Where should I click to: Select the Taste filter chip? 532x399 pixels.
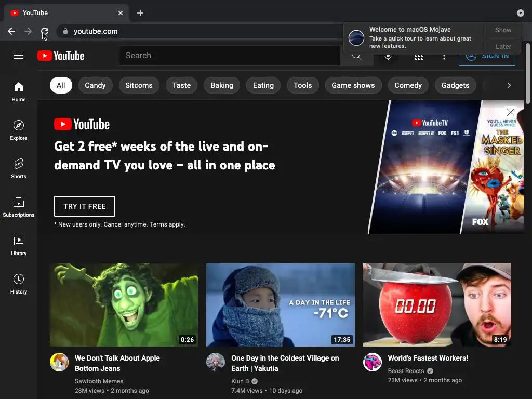(181, 85)
